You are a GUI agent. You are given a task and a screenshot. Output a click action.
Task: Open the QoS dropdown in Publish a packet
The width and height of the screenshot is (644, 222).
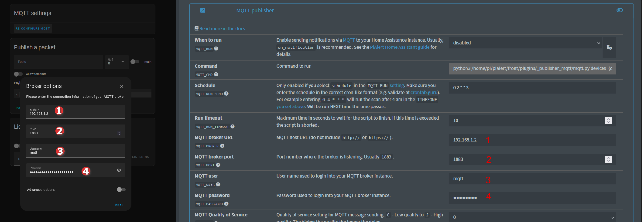click(123, 62)
